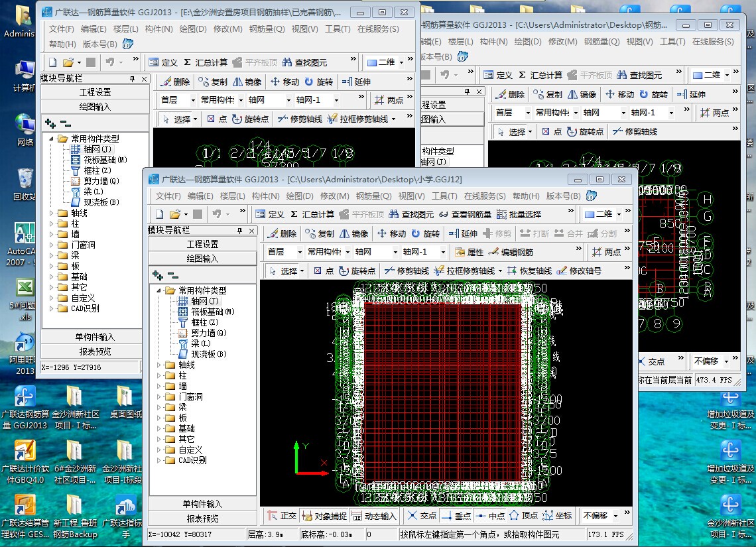Open the 回收站 desktop icon
The height and width of the screenshot is (547, 756).
[x=24, y=184]
